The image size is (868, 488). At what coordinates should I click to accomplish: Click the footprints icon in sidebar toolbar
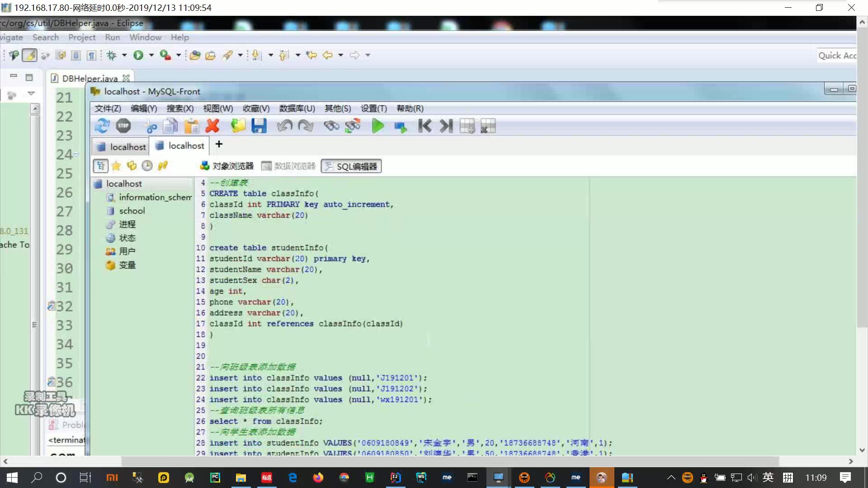(x=163, y=166)
